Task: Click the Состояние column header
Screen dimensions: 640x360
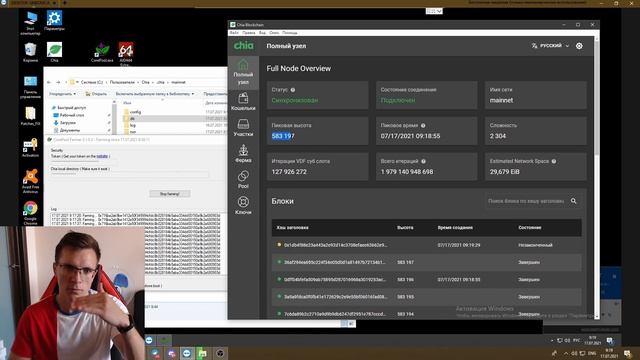Action: 530,228
